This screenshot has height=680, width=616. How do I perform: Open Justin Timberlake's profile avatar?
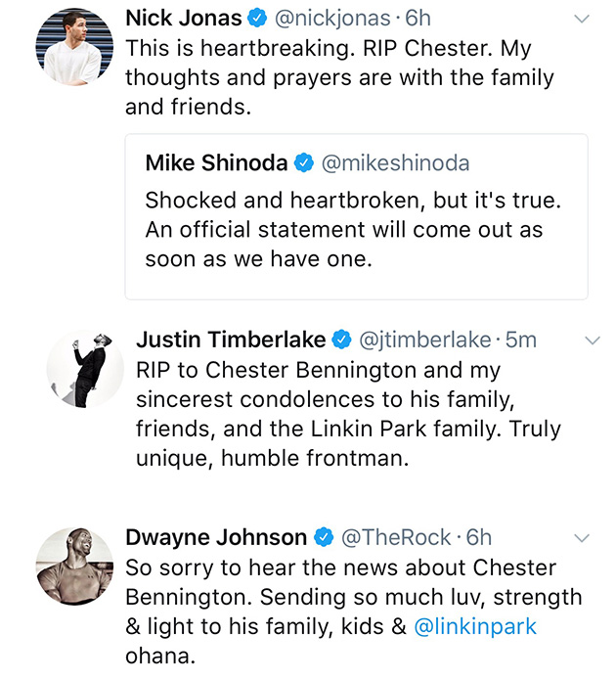[x=85, y=369]
